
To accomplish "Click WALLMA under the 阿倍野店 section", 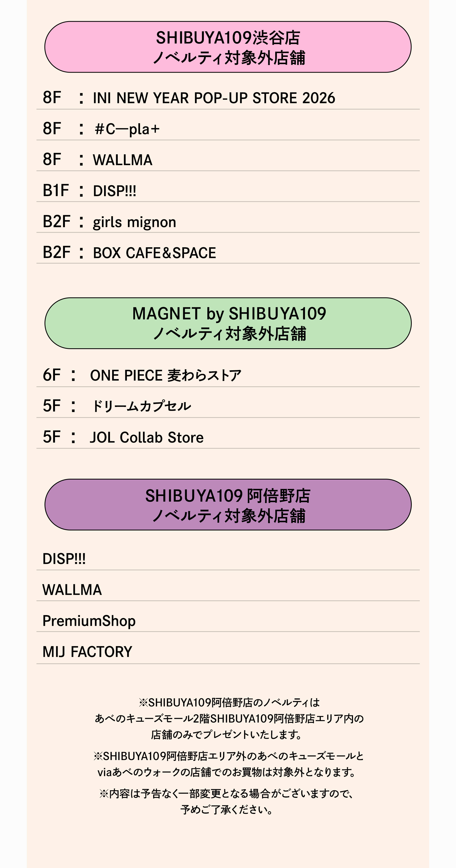I will tap(72, 590).
